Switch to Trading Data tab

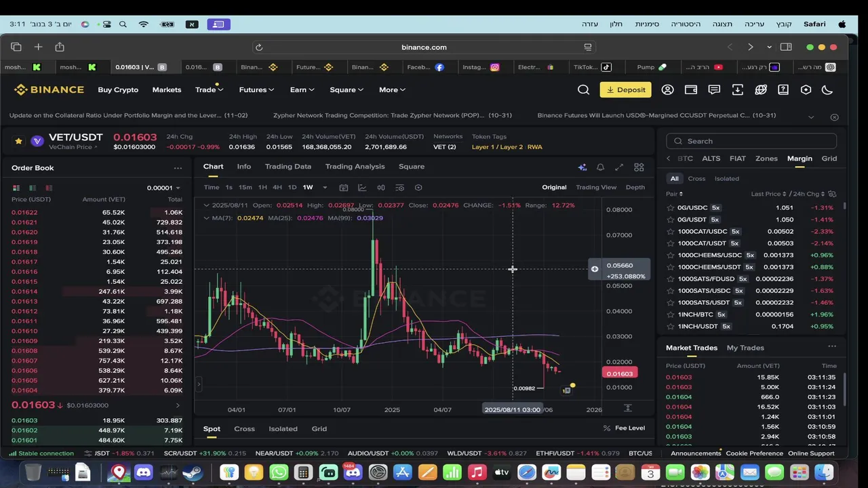[x=288, y=166]
